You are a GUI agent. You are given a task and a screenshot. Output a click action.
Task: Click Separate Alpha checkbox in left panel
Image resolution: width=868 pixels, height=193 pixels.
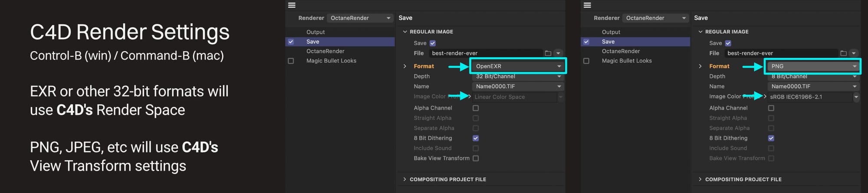pos(476,128)
